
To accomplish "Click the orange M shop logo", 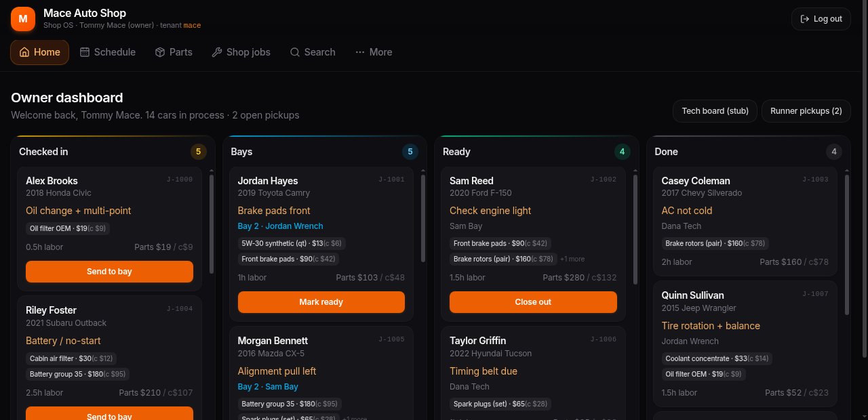I will [x=23, y=18].
